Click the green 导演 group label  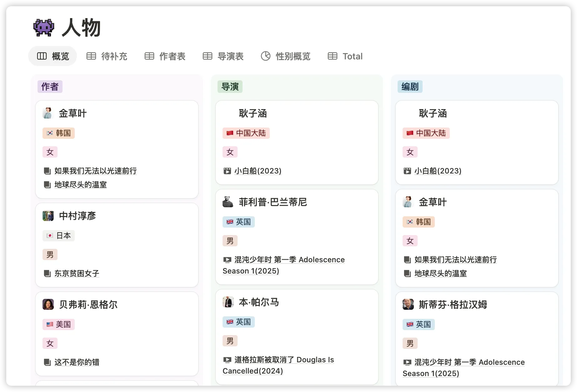pos(230,87)
